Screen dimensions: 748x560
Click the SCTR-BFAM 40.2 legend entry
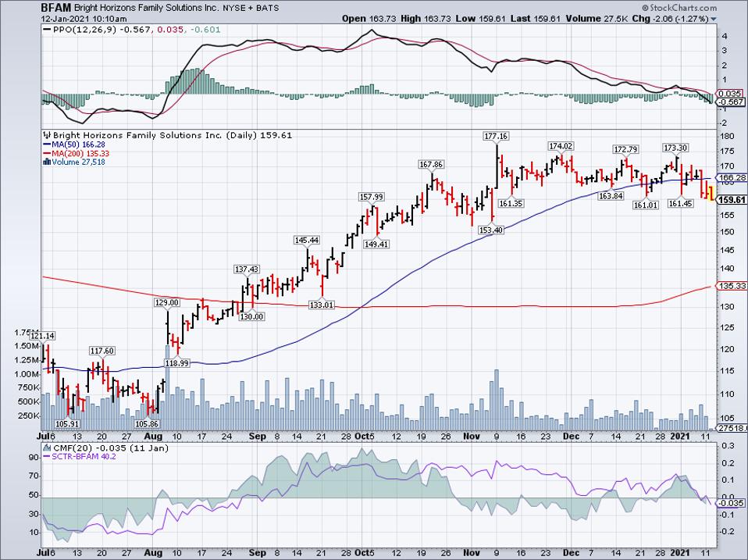[79, 456]
